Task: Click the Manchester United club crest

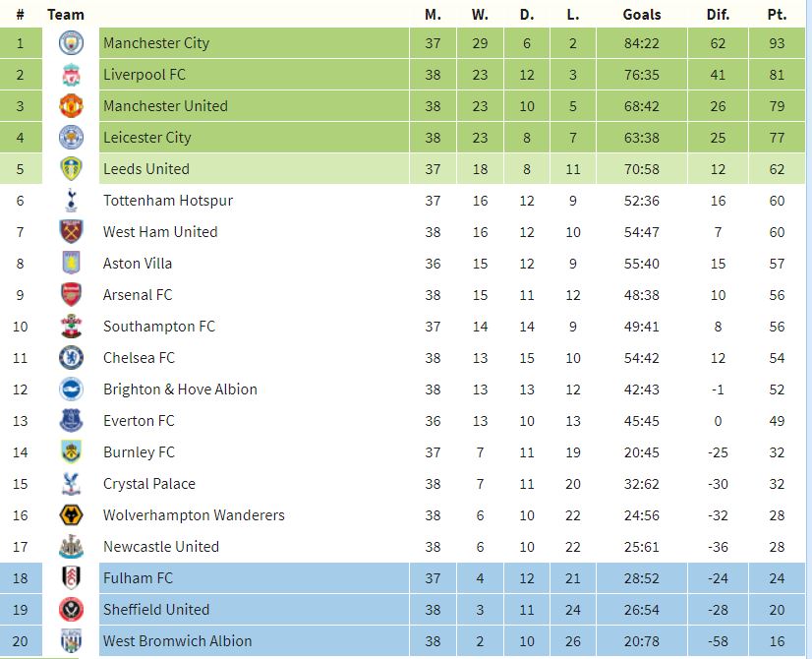Action: point(71,105)
